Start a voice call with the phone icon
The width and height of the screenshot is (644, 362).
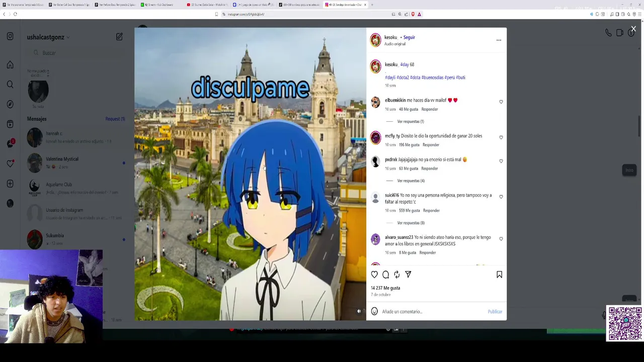608,33
